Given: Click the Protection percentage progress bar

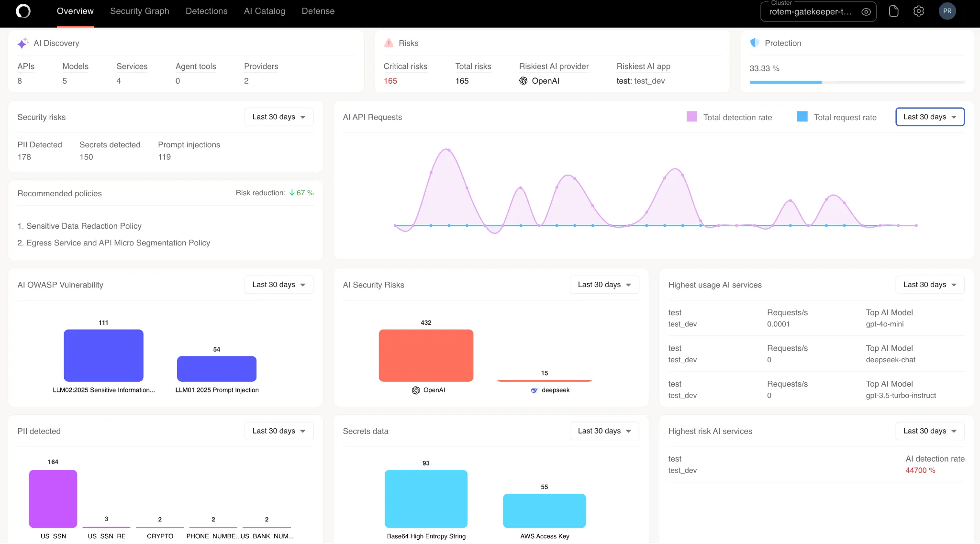Looking at the screenshot, I should (x=857, y=82).
